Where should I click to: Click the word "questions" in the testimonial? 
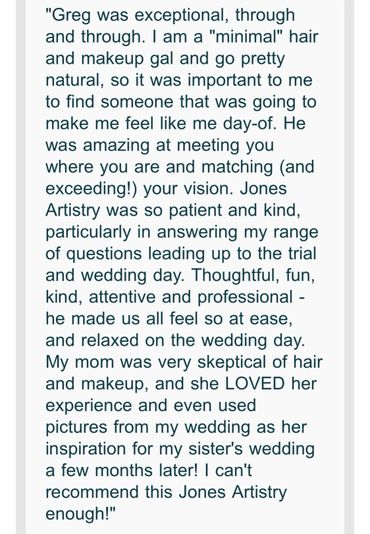coord(104,255)
